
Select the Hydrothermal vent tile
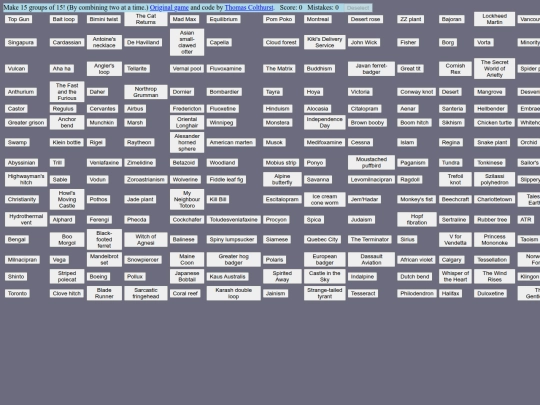26,219
